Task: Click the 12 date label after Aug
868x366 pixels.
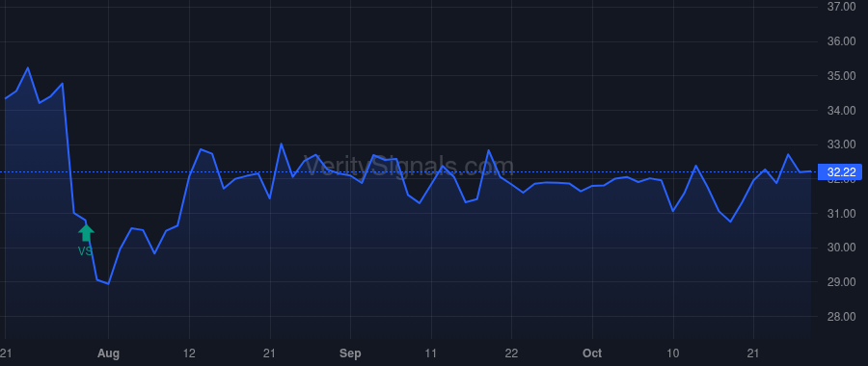Action: [x=189, y=353]
